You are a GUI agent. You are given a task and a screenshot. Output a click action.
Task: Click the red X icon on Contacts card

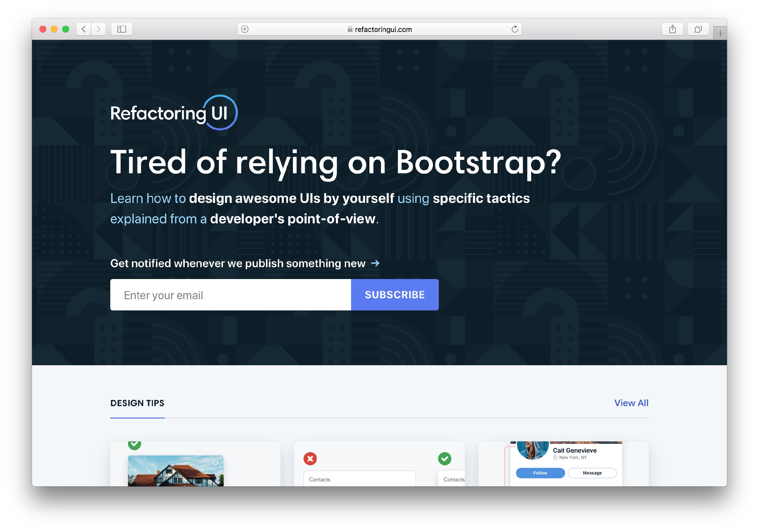[x=310, y=458]
